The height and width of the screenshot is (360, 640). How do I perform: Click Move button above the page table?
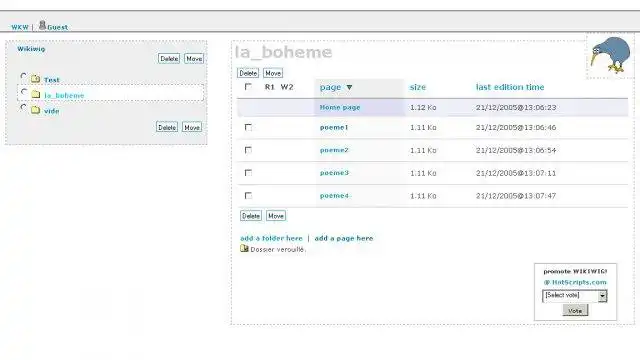(x=273, y=73)
